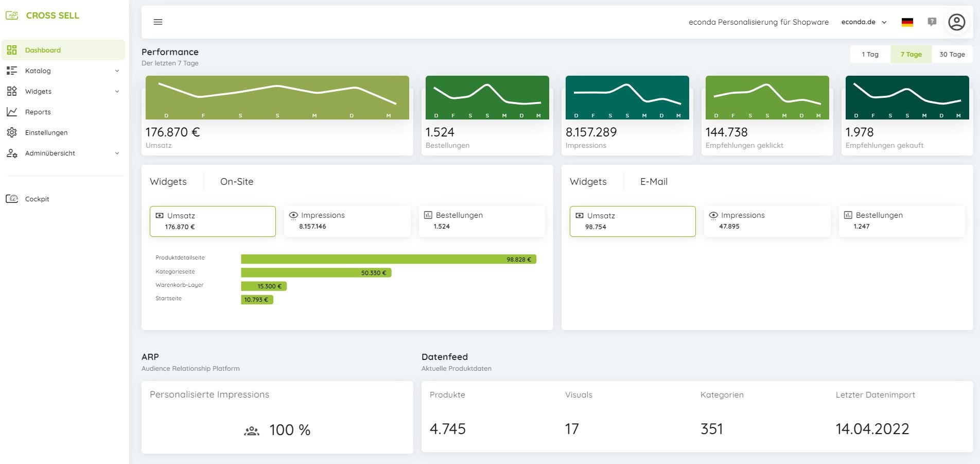Viewport: 980px width, 464px height.
Task: Expand the Katalog menu chevron
Action: 117,71
